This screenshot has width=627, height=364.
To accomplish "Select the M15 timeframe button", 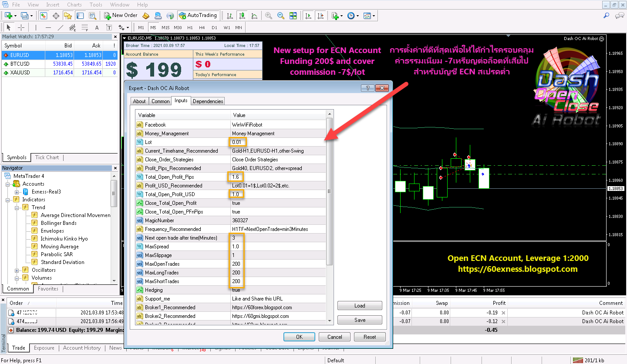I will pyautogui.click(x=165, y=28).
